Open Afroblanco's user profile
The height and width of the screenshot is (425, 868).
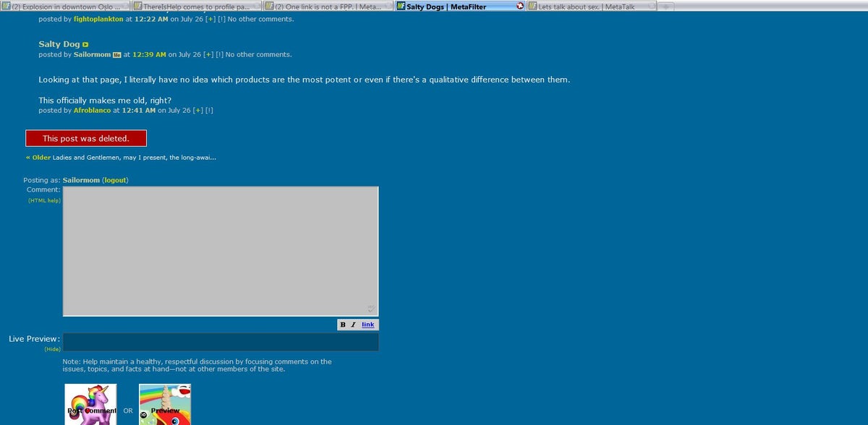tap(92, 111)
